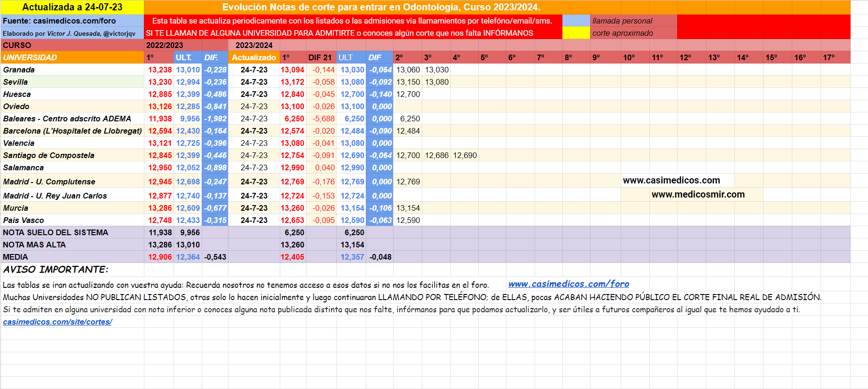Viewport: 868px width, 389px height.
Task: Select 'Madrid - U. Rey Juan Carlos' cell
Action: [x=72, y=196]
